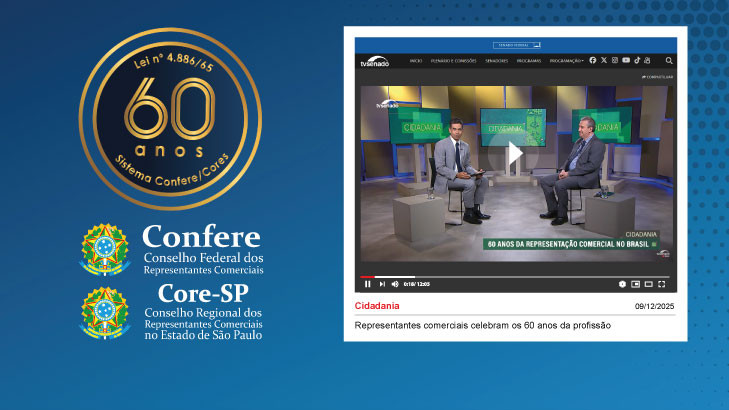Image resolution: width=729 pixels, height=410 pixels.
Task: Click the Cidadania program link
Action: [375, 305]
